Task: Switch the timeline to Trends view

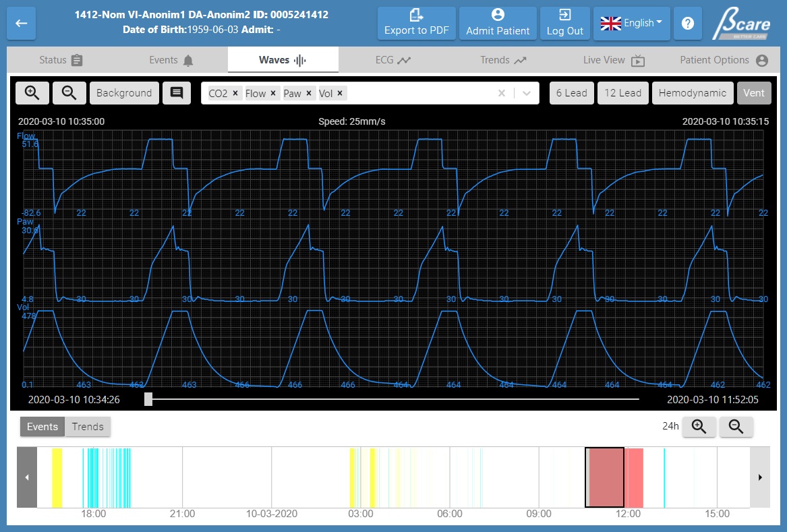Action: tap(88, 427)
